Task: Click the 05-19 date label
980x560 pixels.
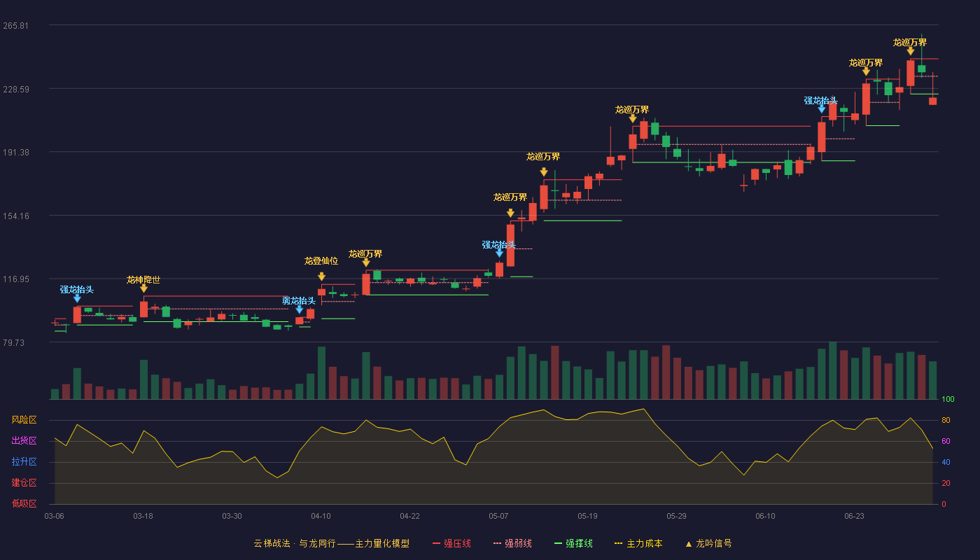Action: click(588, 516)
